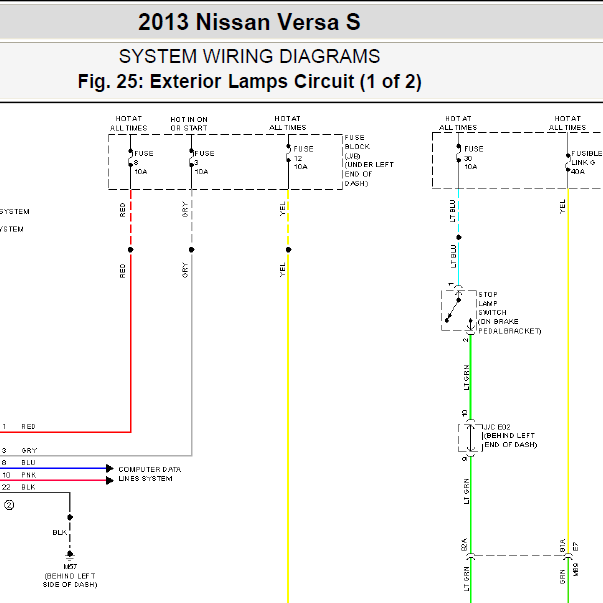The image size is (603, 603).
Task: Select pin "22 BLK" wire label
Action: click(x=18, y=487)
